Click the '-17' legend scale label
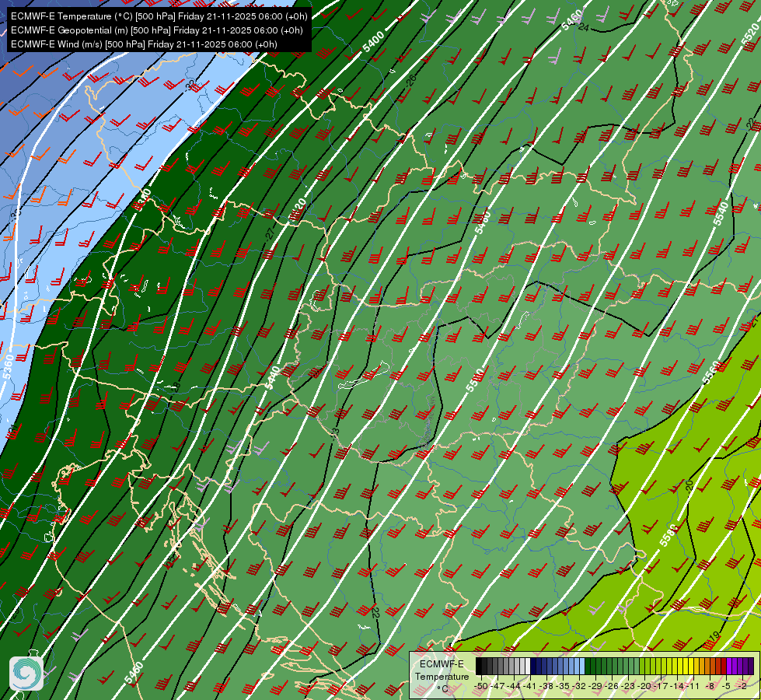This screenshot has height=700, width=761. coord(662,686)
